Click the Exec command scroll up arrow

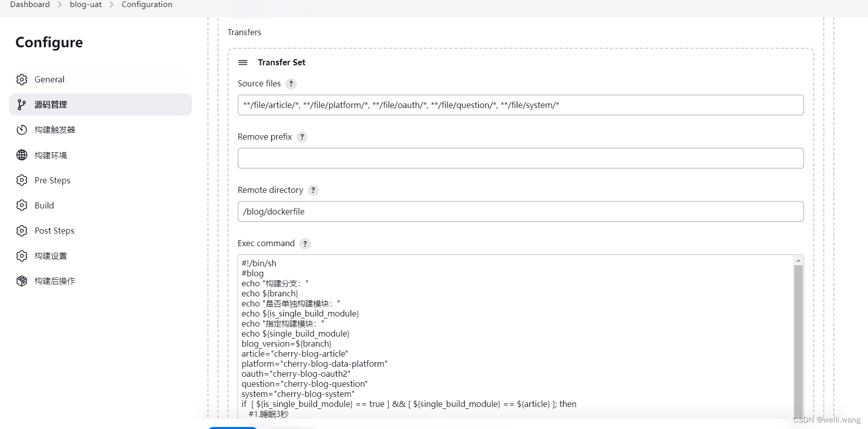(x=798, y=260)
